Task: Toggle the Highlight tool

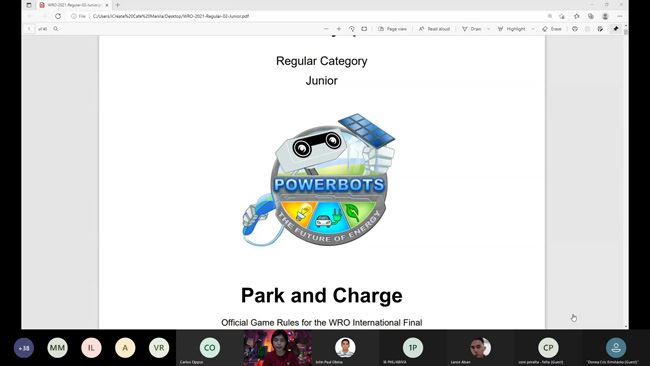Action: [511, 29]
